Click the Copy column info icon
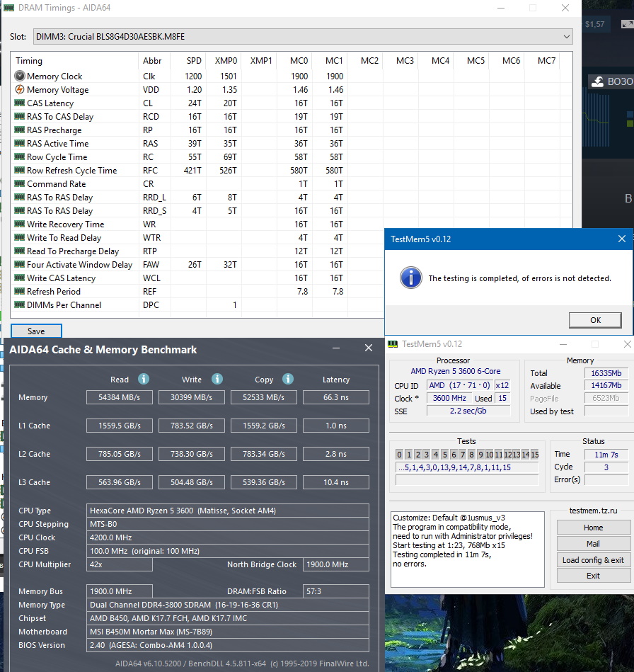 click(288, 379)
